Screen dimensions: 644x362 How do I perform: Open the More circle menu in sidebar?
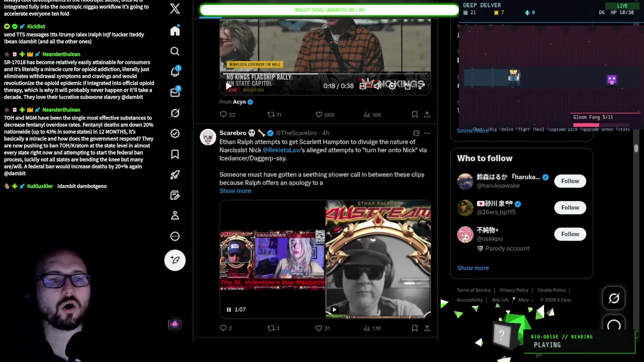[x=175, y=236]
